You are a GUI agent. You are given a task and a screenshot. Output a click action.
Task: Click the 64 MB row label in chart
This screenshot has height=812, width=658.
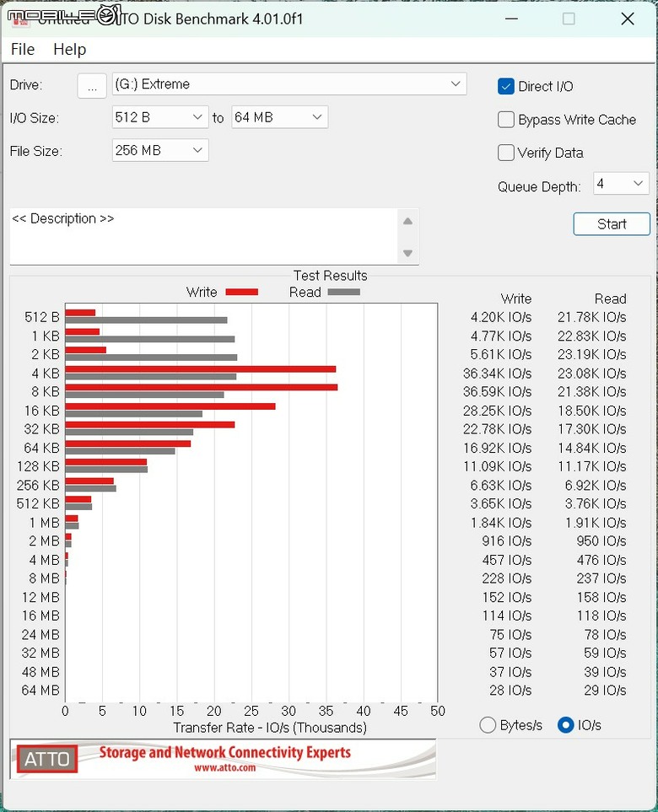[x=41, y=691]
